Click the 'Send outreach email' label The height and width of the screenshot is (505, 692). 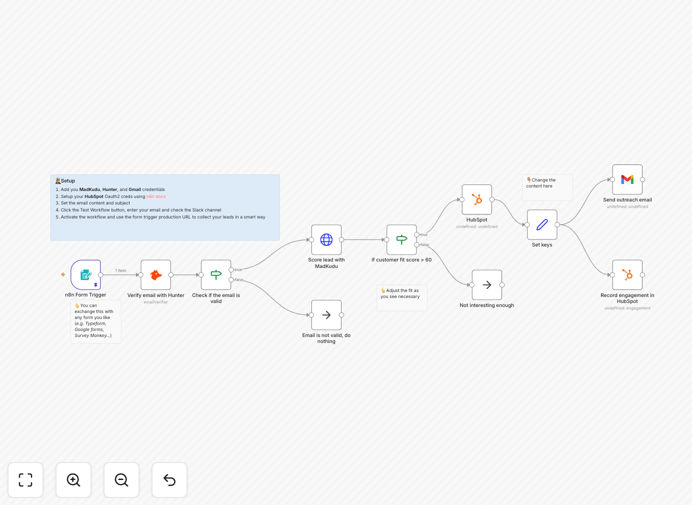627,200
